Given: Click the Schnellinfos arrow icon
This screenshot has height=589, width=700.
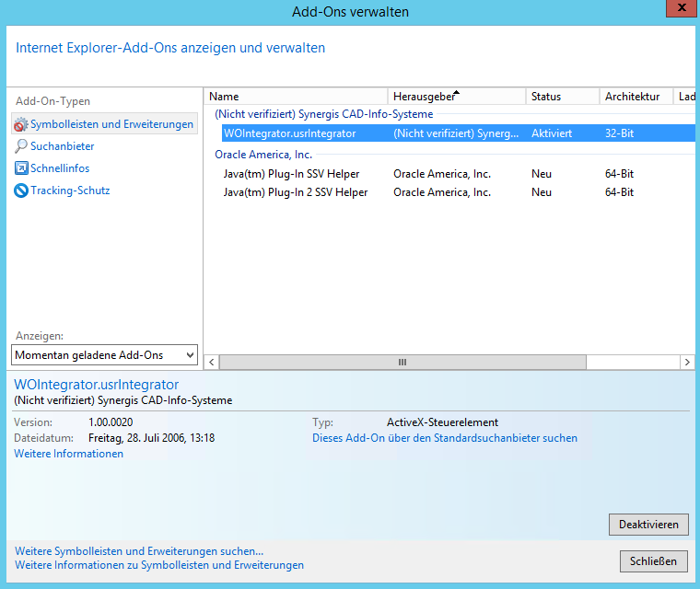Looking at the screenshot, I should click(x=21, y=168).
